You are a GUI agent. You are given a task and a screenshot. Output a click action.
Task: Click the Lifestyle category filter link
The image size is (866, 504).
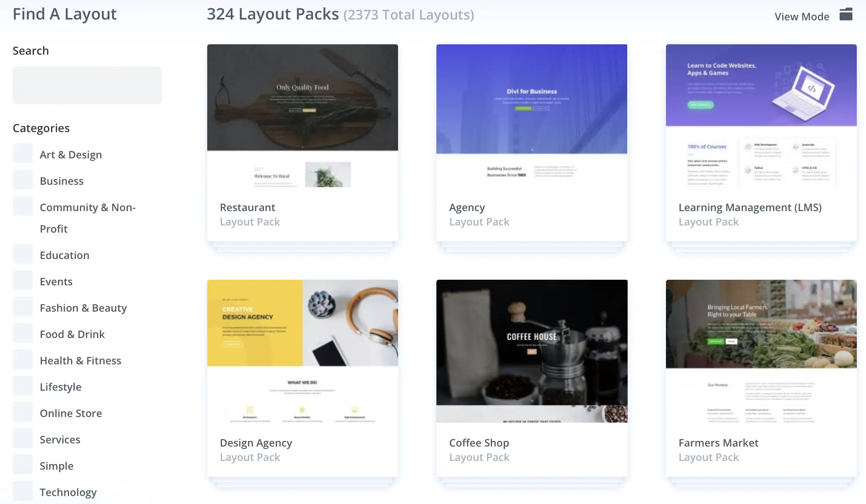[60, 387]
